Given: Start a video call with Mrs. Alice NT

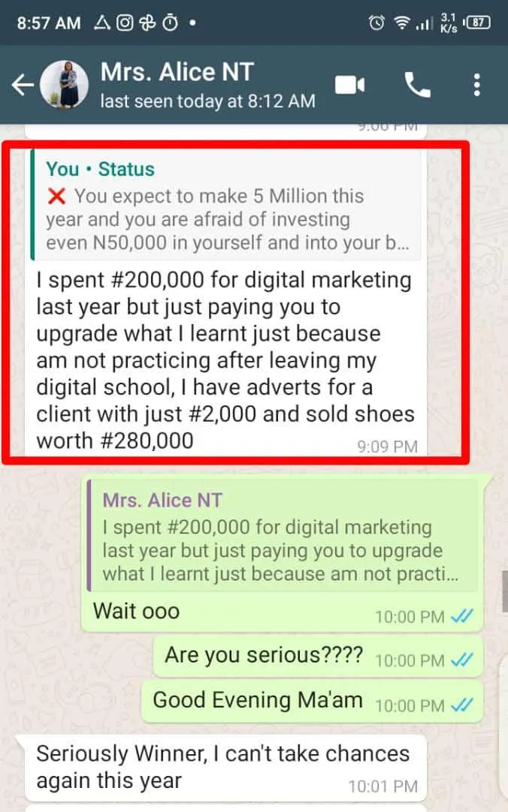Looking at the screenshot, I should point(349,85).
